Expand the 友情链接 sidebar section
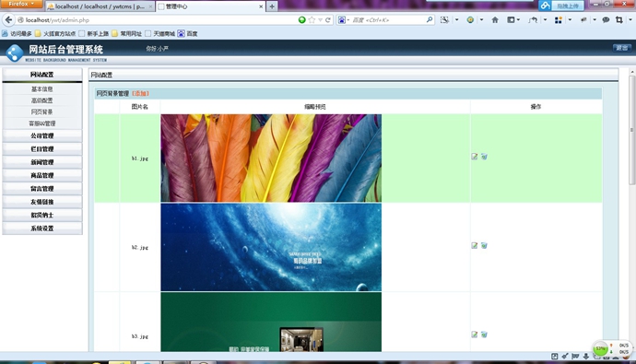Screen dimensions: 636x364 [x=42, y=202]
